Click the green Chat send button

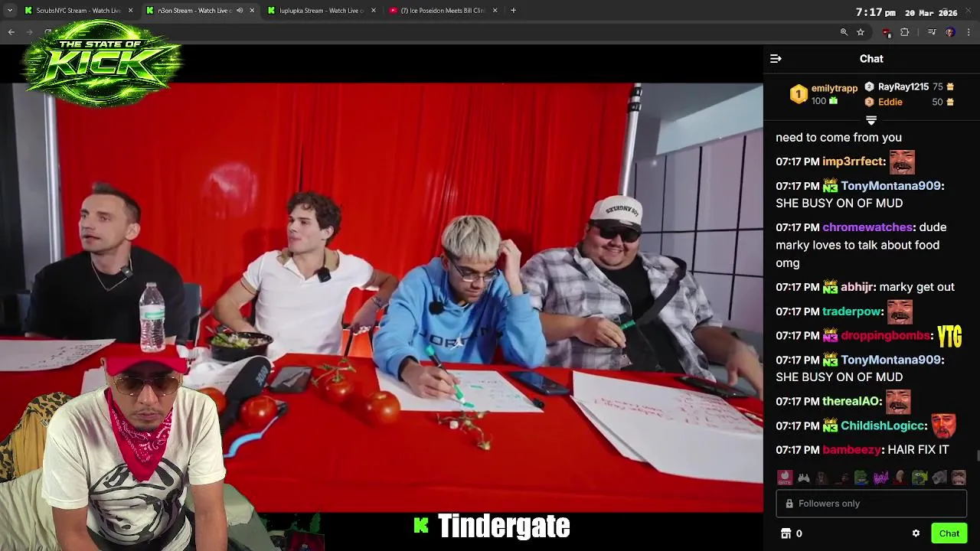click(x=949, y=533)
